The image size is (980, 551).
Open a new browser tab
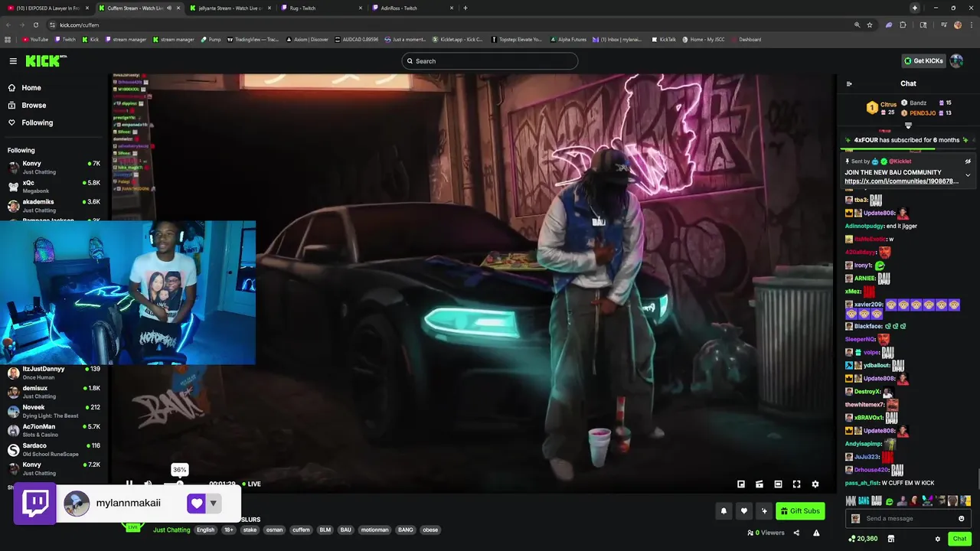[465, 8]
